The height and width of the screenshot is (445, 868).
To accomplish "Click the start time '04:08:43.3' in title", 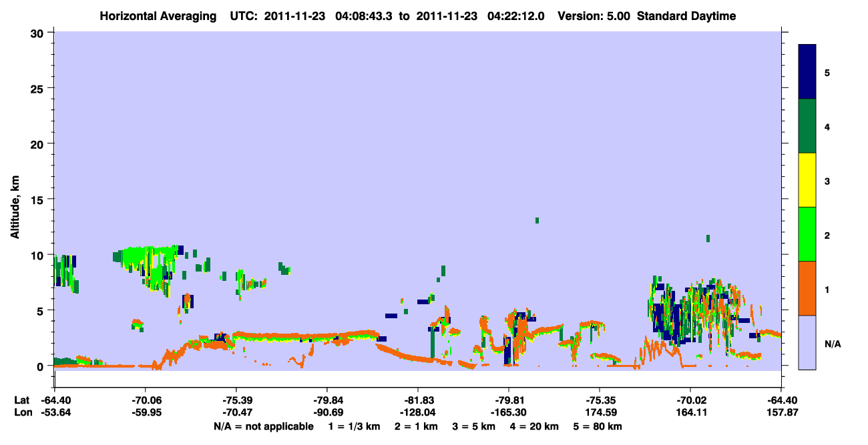I will click(365, 16).
